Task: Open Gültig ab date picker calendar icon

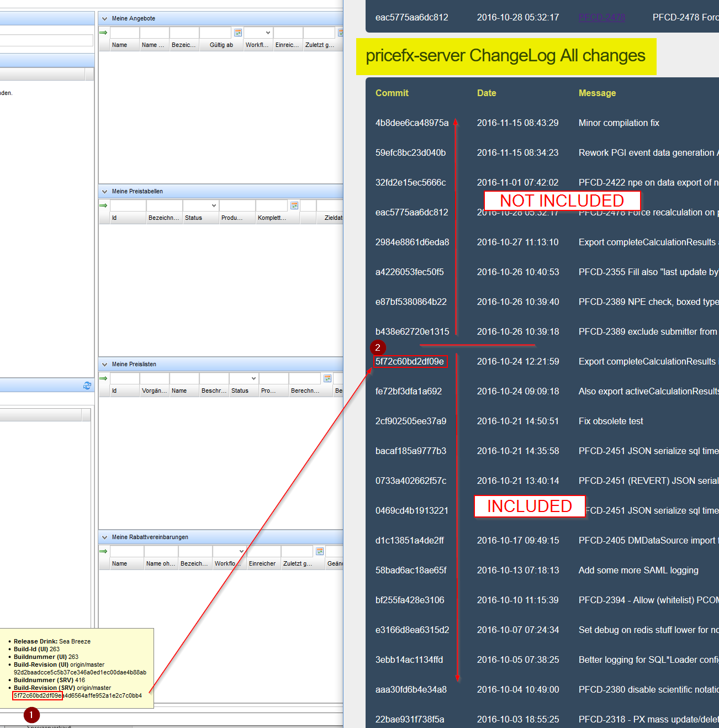Action: pos(238,33)
